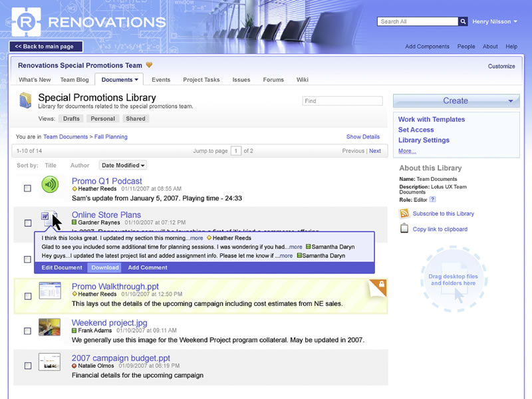Screen dimensions: 532x399
Task: Select the Promo Walkthrough.ppt checkbox
Action: [x=27, y=296]
